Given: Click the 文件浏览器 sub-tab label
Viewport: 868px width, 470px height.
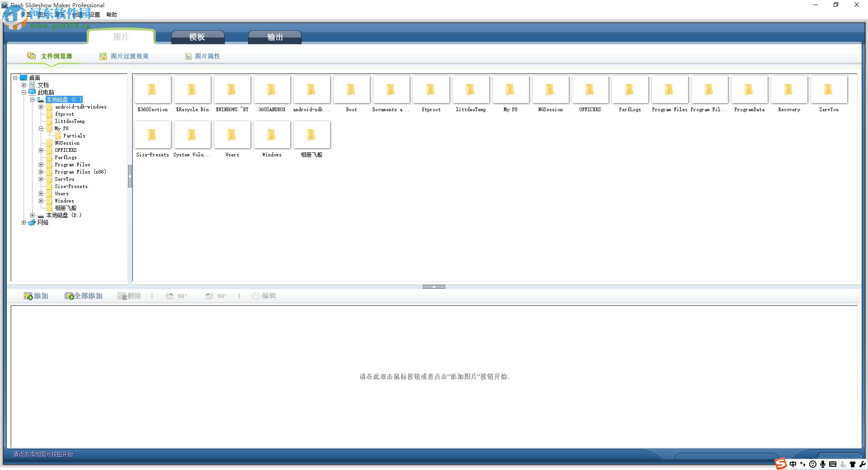Looking at the screenshot, I should (x=57, y=56).
